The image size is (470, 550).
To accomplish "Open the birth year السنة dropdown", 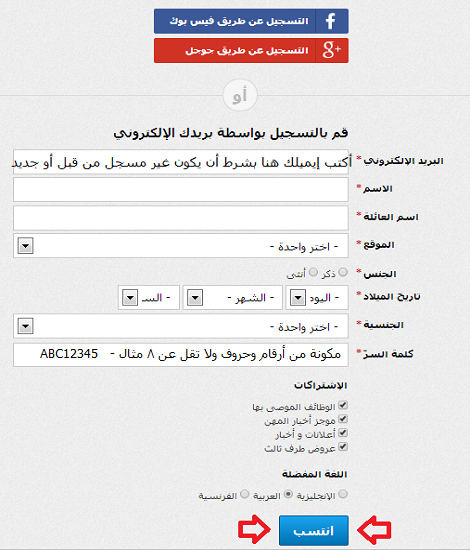I will coord(149,298).
